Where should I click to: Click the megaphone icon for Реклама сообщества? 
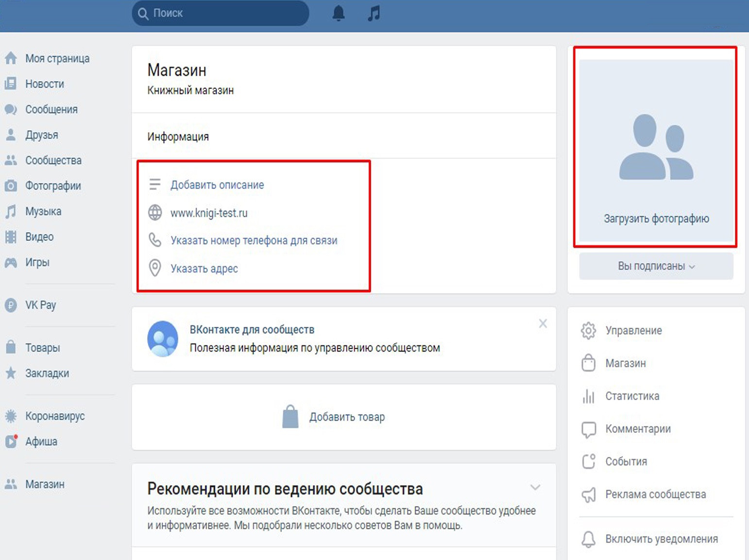pyautogui.click(x=588, y=494)
